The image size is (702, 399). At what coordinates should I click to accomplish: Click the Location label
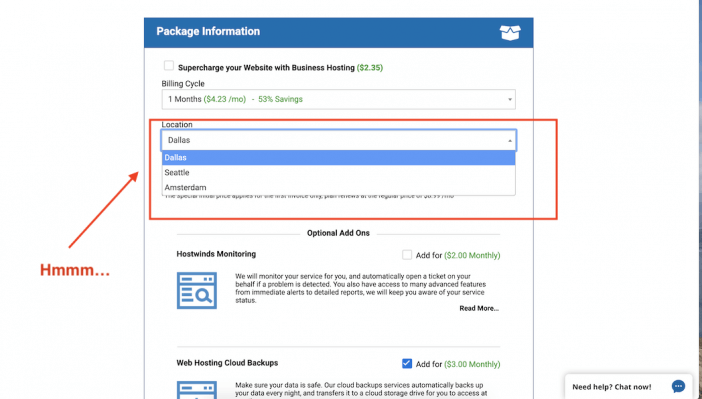(x=177, y=124)
